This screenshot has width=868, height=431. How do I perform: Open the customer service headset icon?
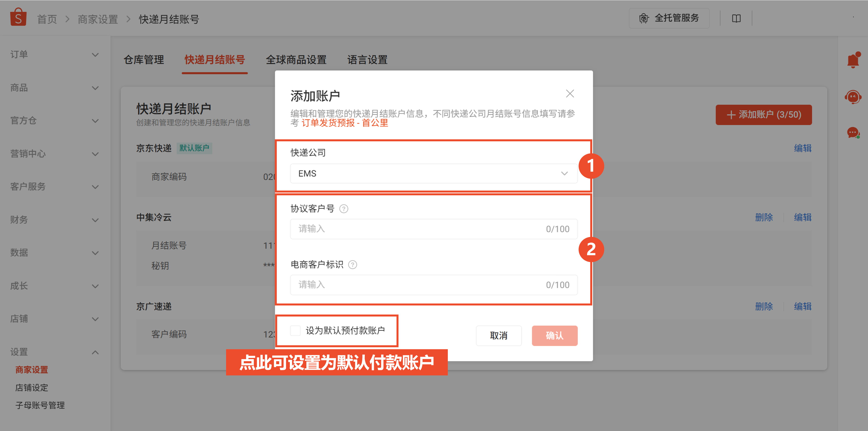tap(853, 97)
